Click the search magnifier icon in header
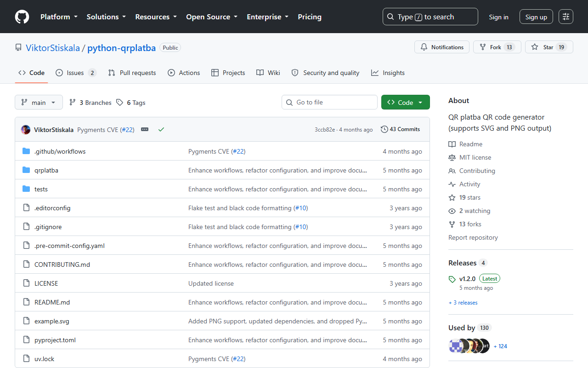 tap(390, 17)
